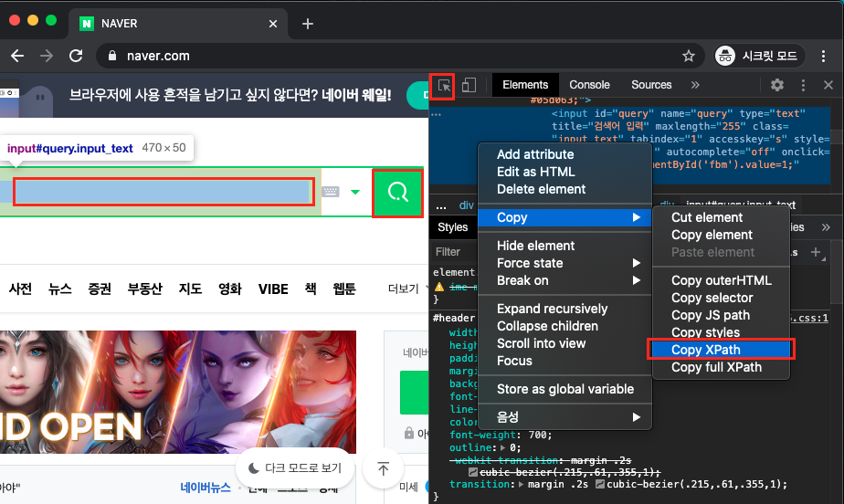Image resolution: width=844 pixels, height=504 pixels.
Task: Open the Copy submenu
Action: pos(564,217)
